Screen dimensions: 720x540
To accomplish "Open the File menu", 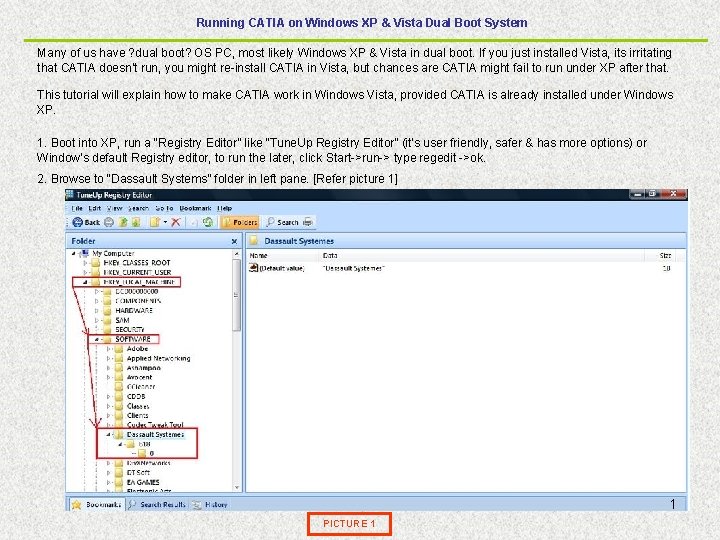I will [x=77, y=208].
